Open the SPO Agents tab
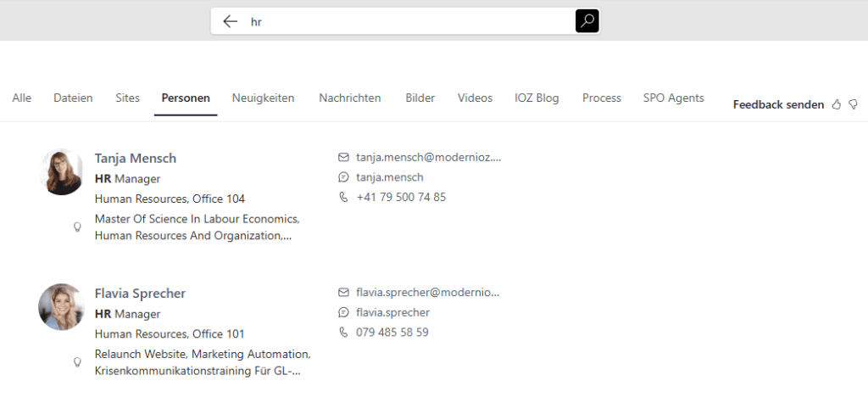The image size is (868, 403). point(674,98)
